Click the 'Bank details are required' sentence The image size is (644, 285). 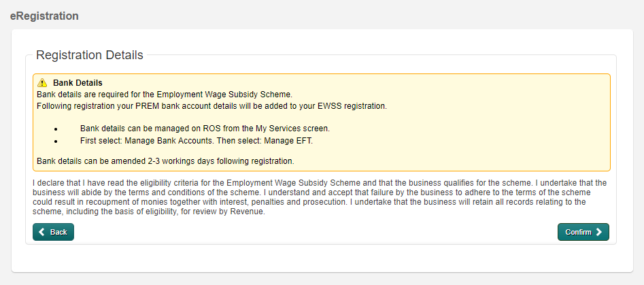164,95
